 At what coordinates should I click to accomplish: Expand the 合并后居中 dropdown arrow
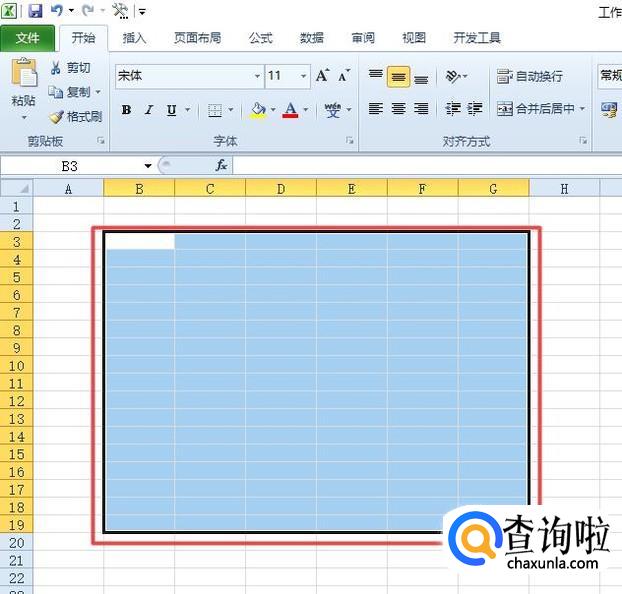(582, 108)
